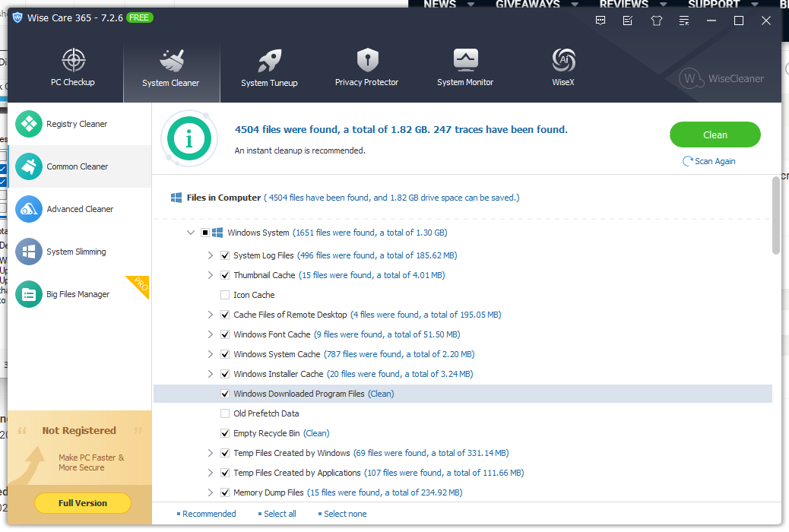
Task: Open the menu list icon in title bar
Action: pos(684,21)
